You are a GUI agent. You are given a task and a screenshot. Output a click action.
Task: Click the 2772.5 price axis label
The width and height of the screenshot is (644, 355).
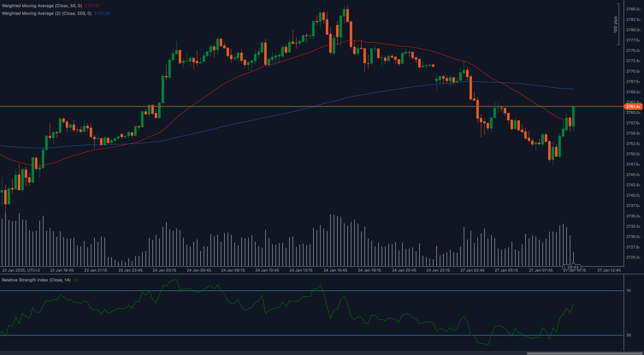633,61
